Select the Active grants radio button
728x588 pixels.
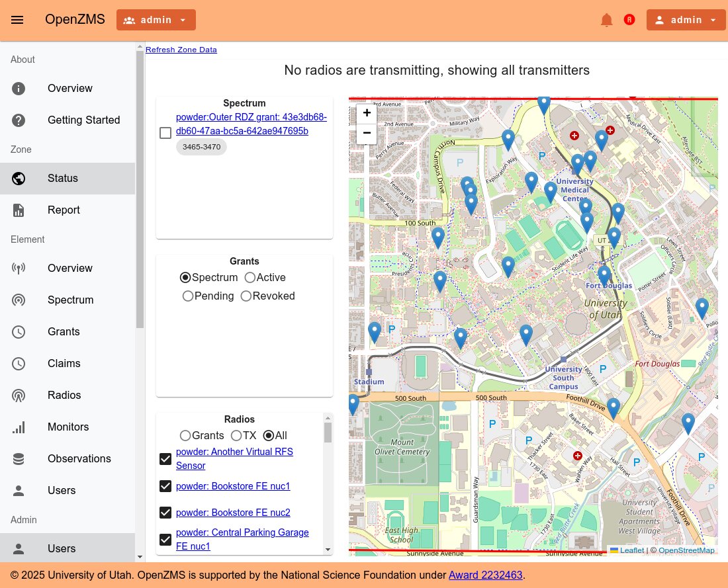(x=250, y=278)
